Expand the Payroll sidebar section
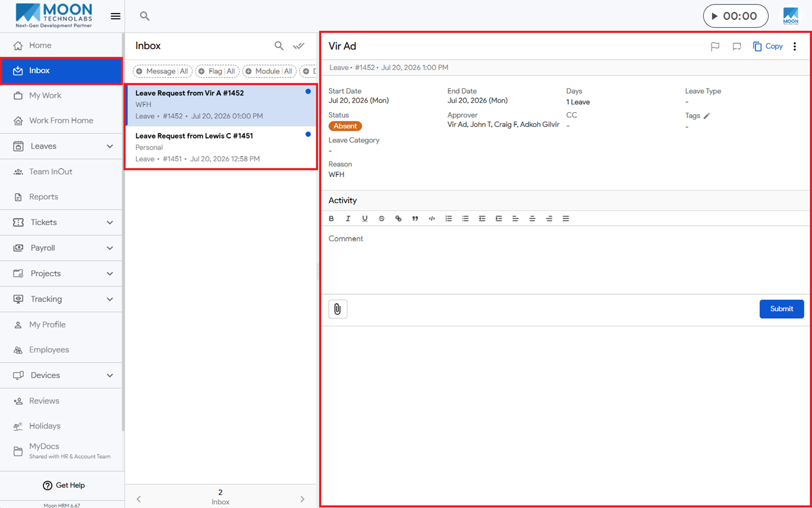This screenshot has width=812, height=508. pyautogui.click(x=61, y=248)
